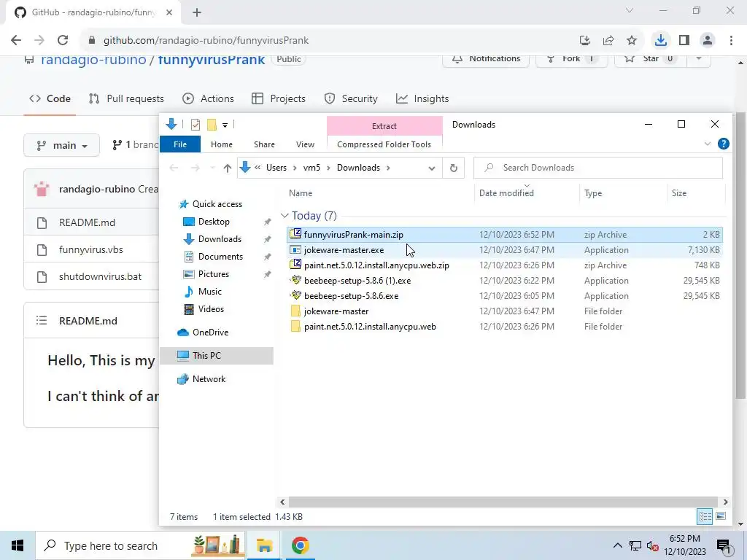Open the File ribbon tab
Viewport: 747px width, 560px height.
[x=180, y=144]
